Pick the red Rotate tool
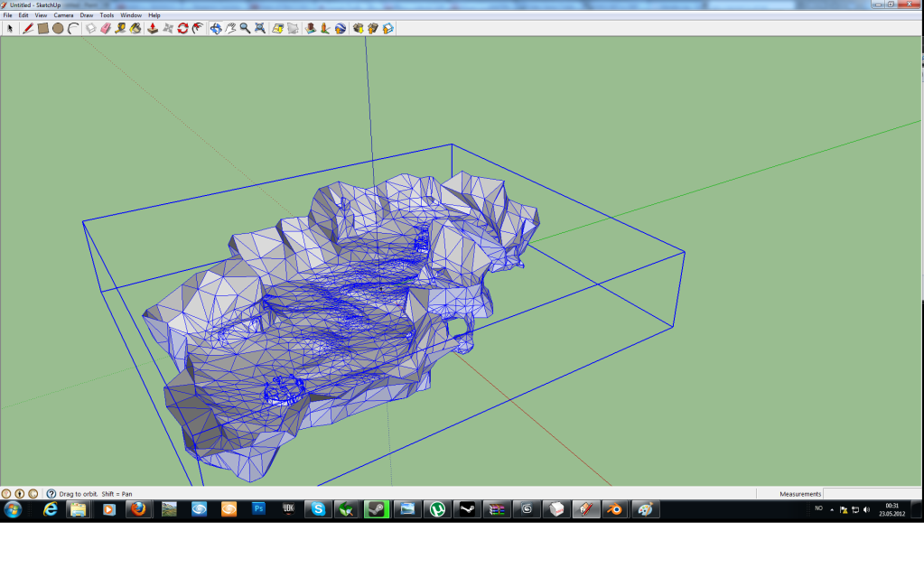 (x=182, y=28)
